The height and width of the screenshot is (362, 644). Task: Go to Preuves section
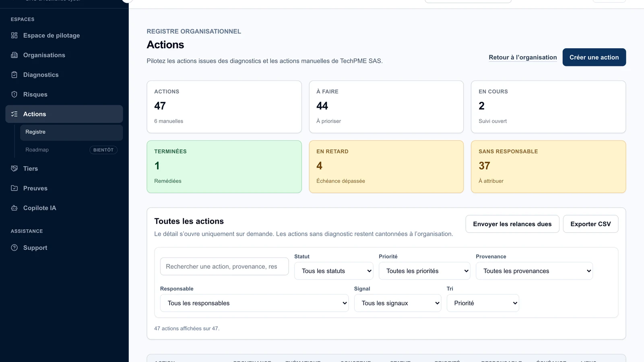pos(64,188)
